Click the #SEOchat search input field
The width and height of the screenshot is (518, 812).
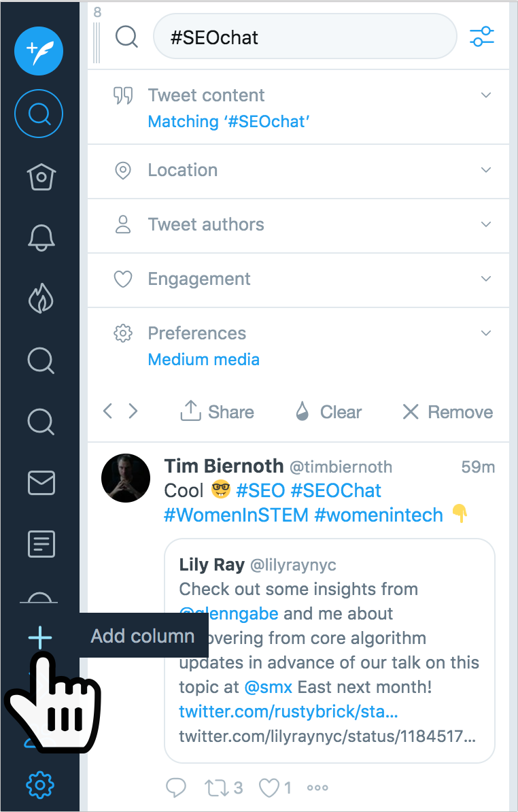[x=305, y=37]
